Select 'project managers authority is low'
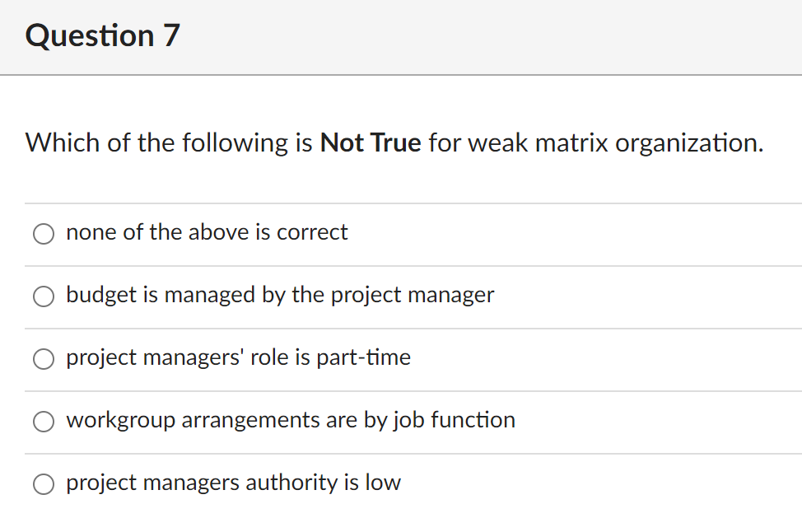 (x=44, y=484)
